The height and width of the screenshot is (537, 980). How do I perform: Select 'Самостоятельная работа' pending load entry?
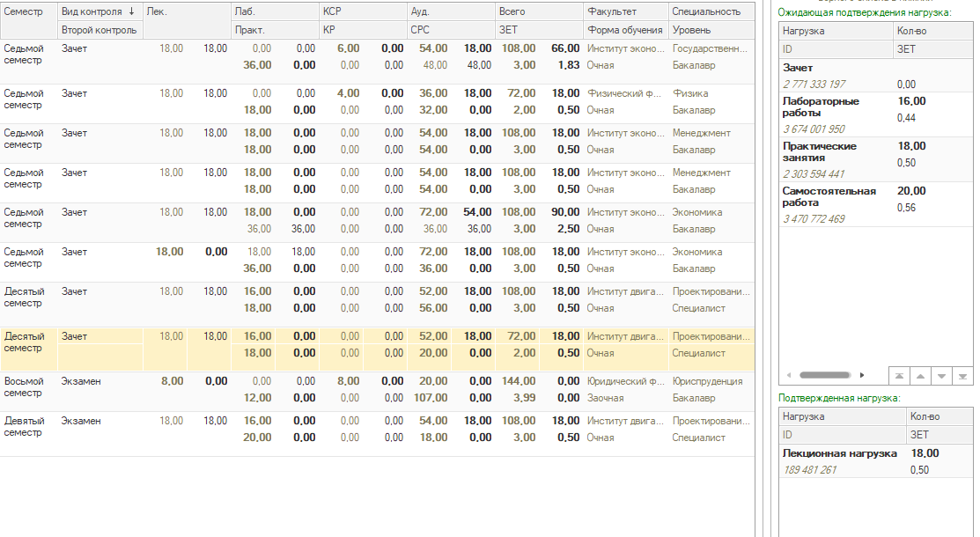coord(829,196)
